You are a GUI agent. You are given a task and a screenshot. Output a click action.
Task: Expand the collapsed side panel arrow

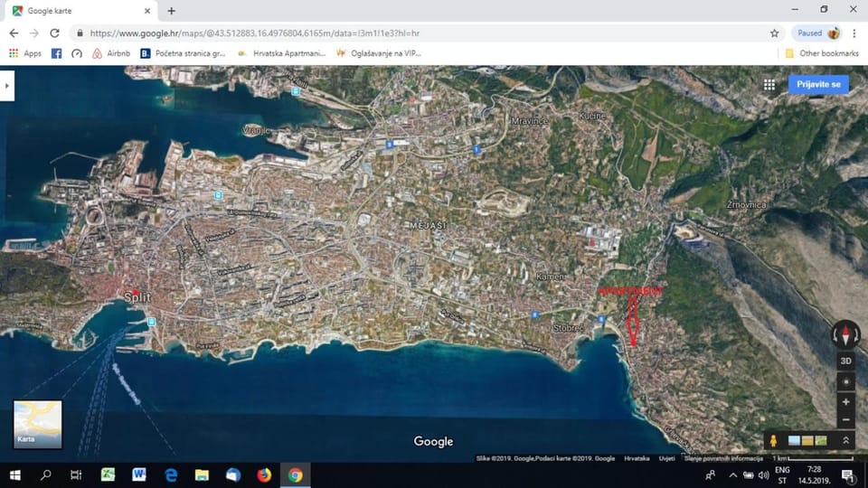point(7,86)
